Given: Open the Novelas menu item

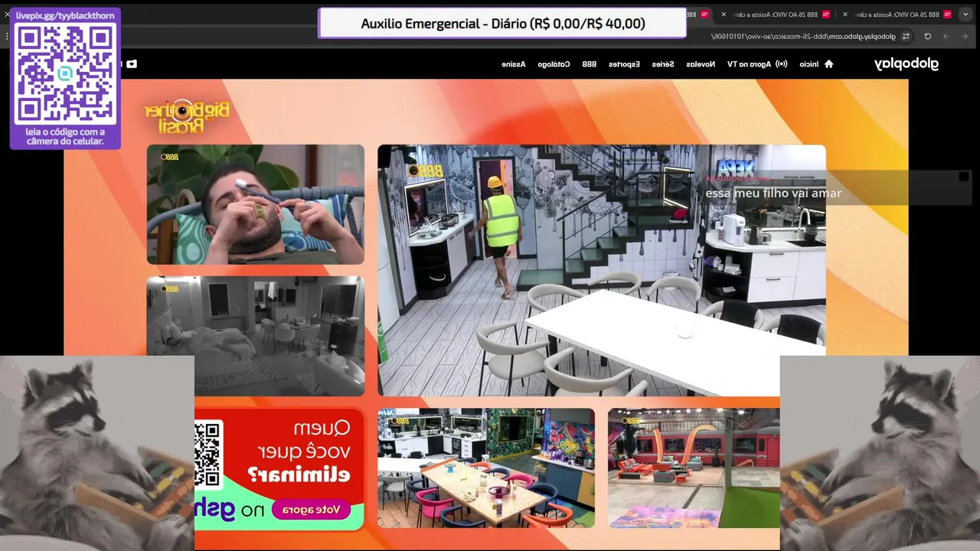Looking at the screenshot, I should pyautogui.click(x=701, y=64).
